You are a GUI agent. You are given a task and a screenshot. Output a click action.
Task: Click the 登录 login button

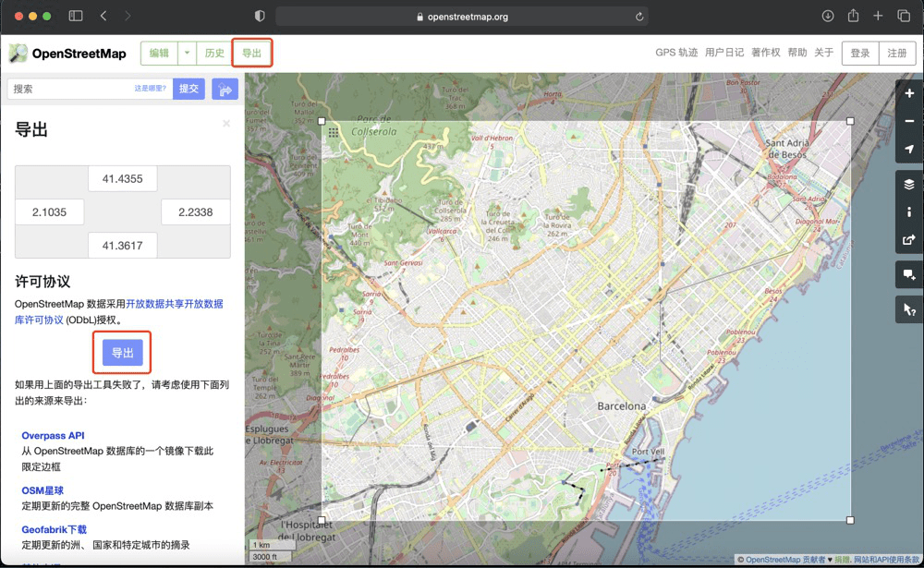point(859,54)
